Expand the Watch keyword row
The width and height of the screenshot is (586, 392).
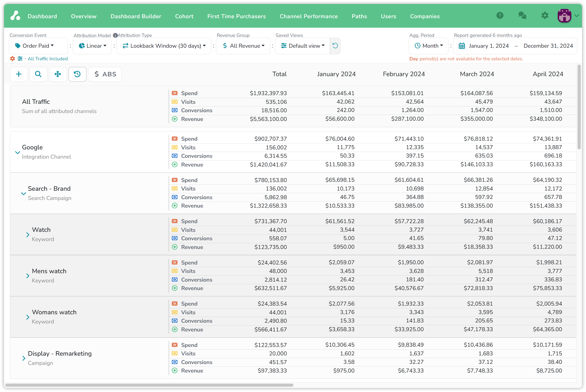pos(27,234)
